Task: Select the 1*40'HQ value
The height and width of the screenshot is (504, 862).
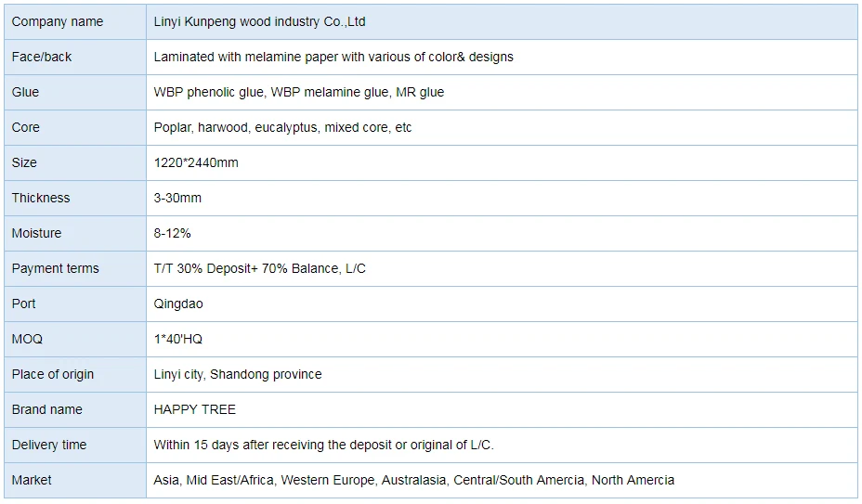Action: tap(178, 339)
